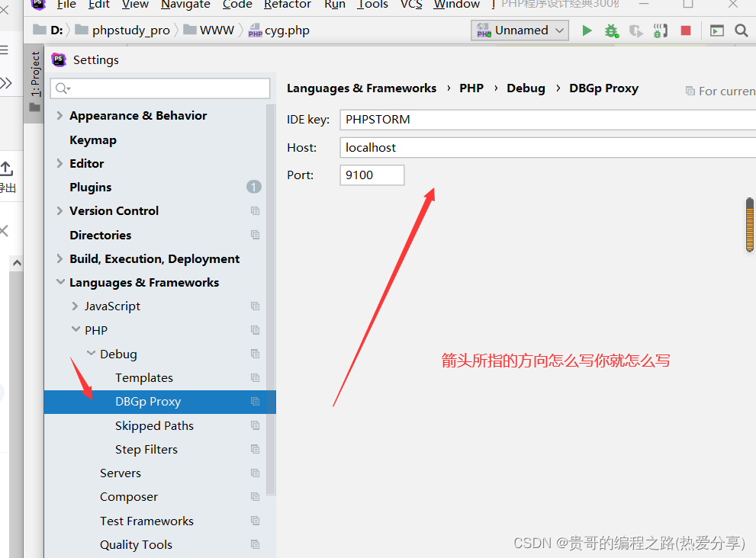Click the IDE key input field
This screenshot has height=558, width=756.
[545, 120]
